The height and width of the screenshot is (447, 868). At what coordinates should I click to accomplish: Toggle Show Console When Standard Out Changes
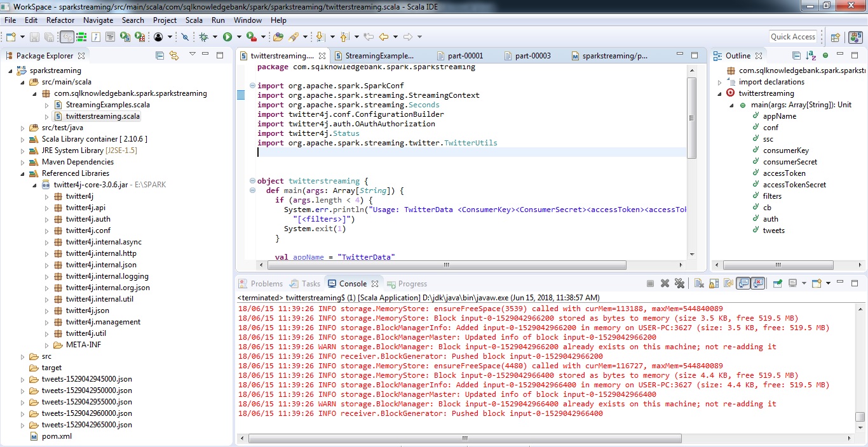click(x=743, y=283)
